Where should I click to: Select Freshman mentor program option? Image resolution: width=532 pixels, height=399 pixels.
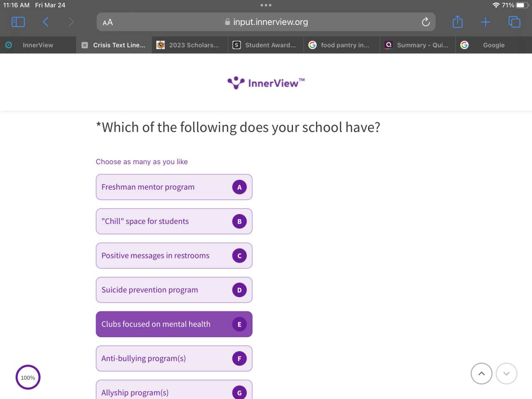[x=174, y=187]
